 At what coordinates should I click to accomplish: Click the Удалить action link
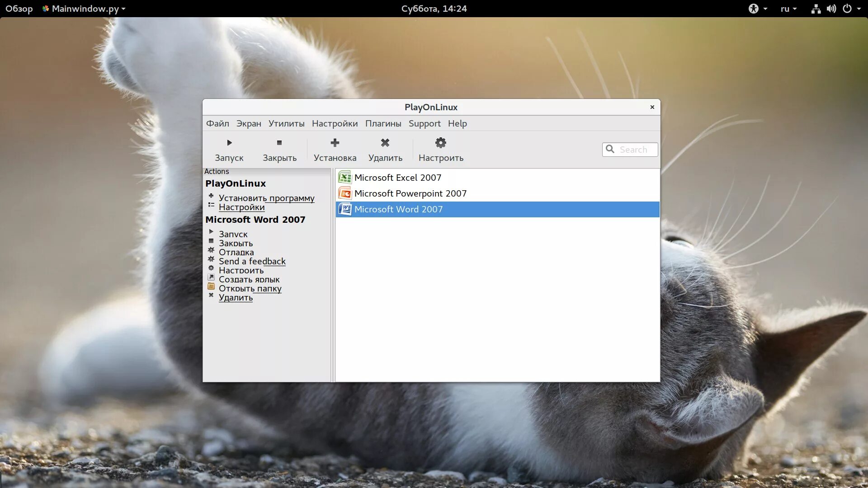tap(236, 297)
